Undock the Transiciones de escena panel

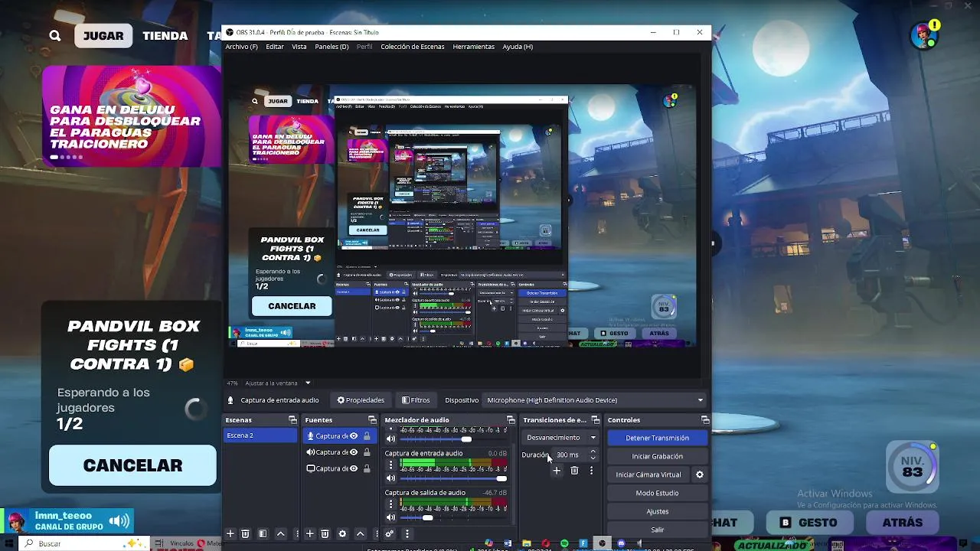[x=595, y=420]
